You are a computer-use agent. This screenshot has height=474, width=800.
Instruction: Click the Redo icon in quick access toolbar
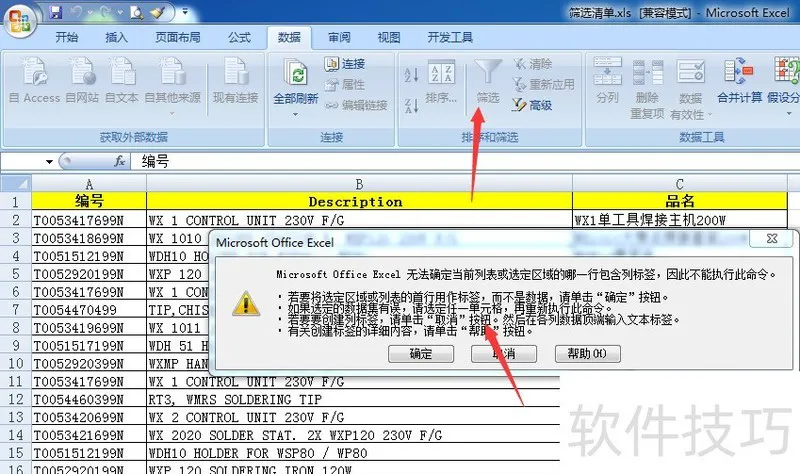click(x=106, y=12)
